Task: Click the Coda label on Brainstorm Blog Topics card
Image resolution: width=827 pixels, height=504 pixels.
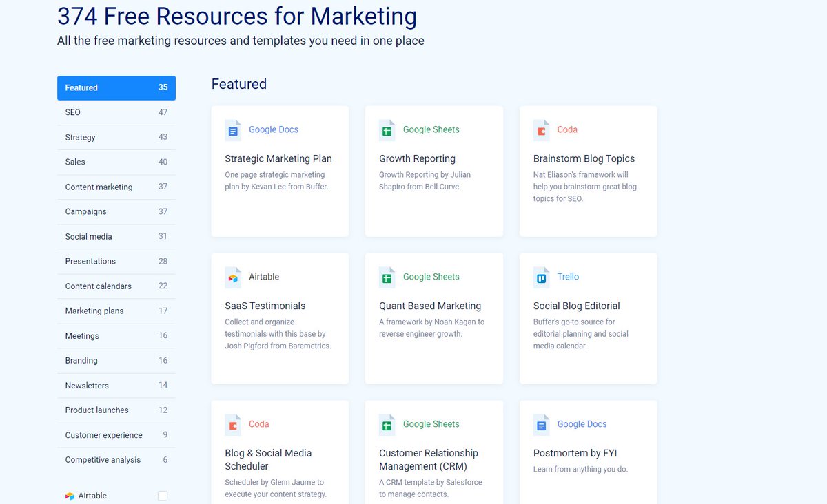Action: 567,129
